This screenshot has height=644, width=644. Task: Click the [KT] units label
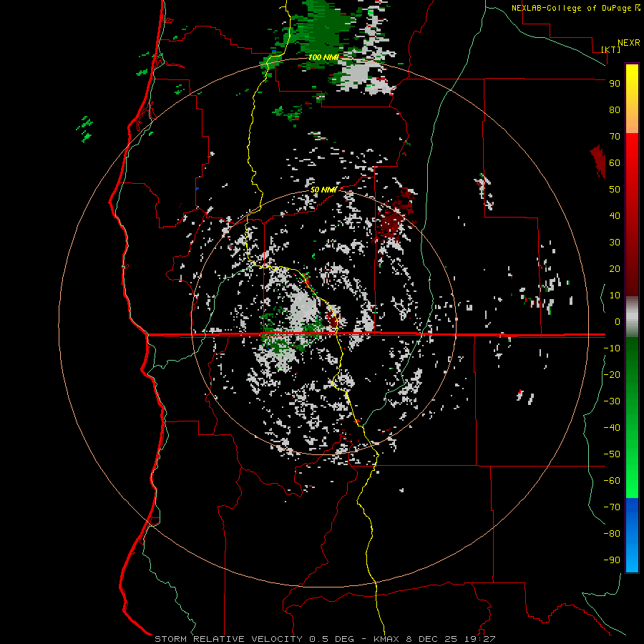click(611, 49)
